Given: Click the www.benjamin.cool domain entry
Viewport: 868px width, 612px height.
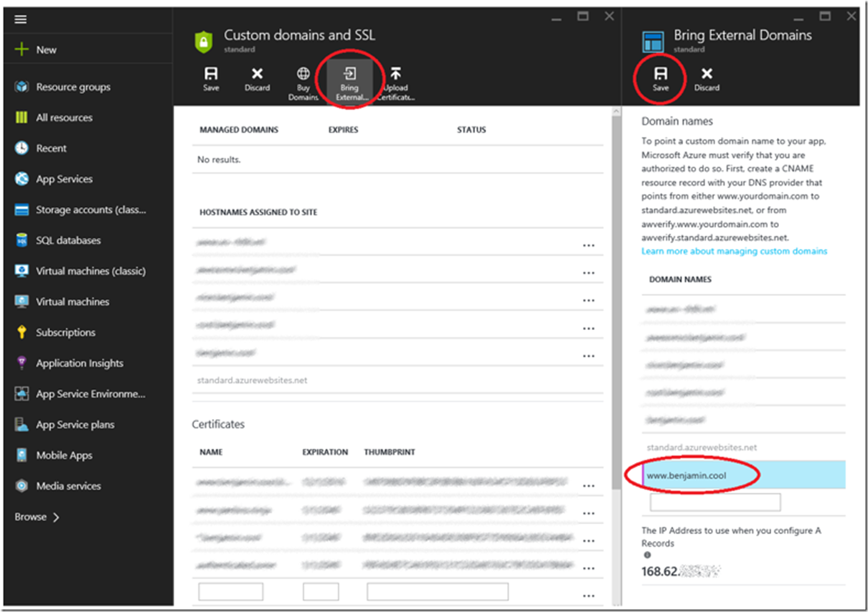Looking at the screenshot, I should click(743, 475).
